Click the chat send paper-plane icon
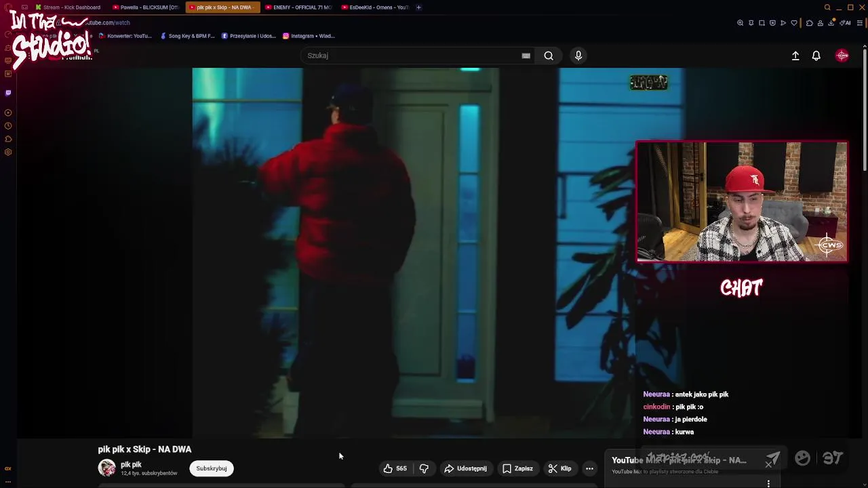 [773, 459]
